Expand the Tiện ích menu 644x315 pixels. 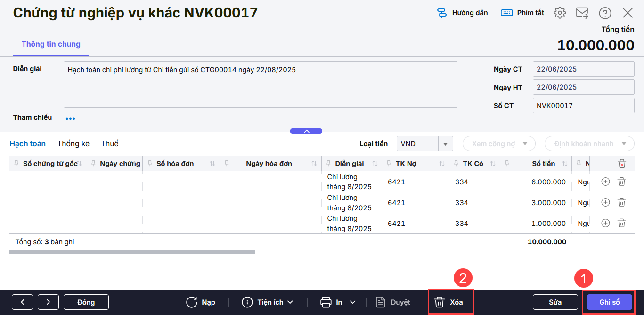click(268, 302)
